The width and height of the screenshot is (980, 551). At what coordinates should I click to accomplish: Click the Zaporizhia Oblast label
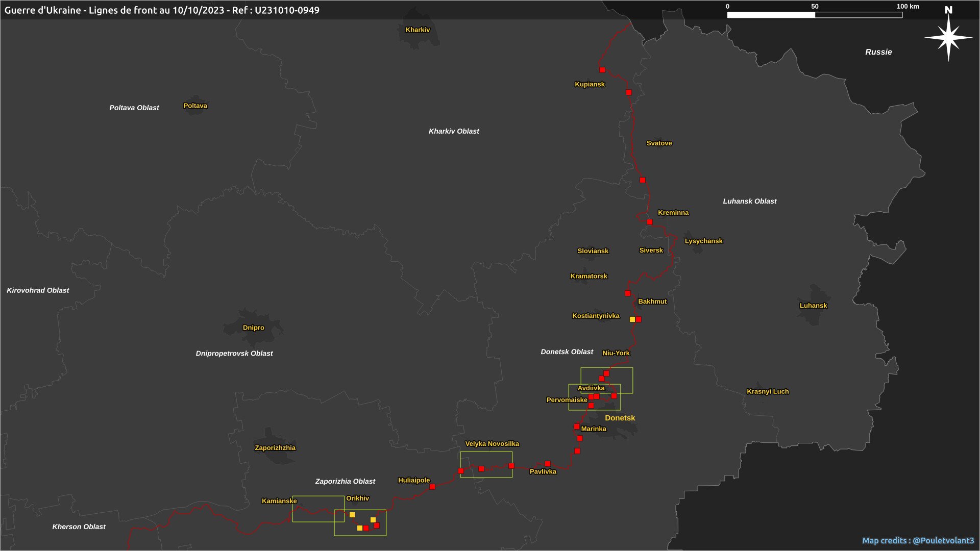click(345, 482)
